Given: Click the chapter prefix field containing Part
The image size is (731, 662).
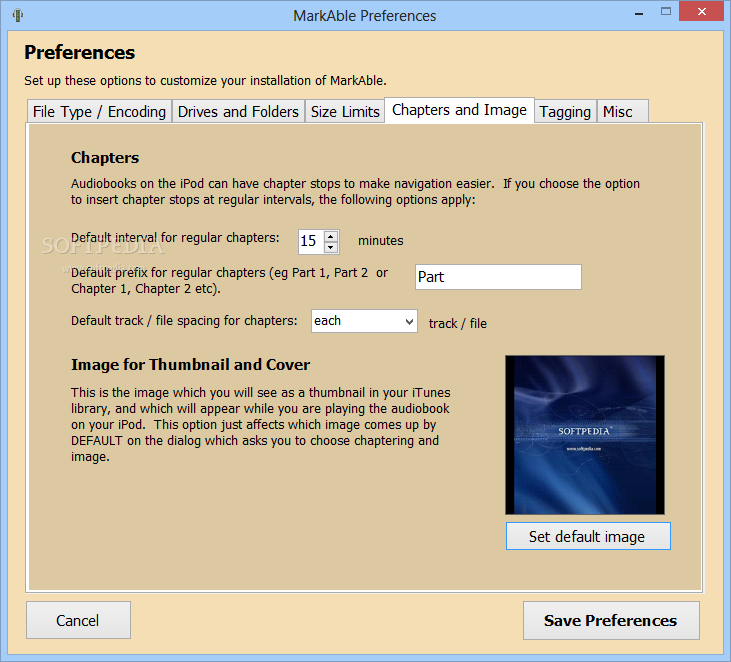Looking at the screenshot, I should (x=498, y=277).
